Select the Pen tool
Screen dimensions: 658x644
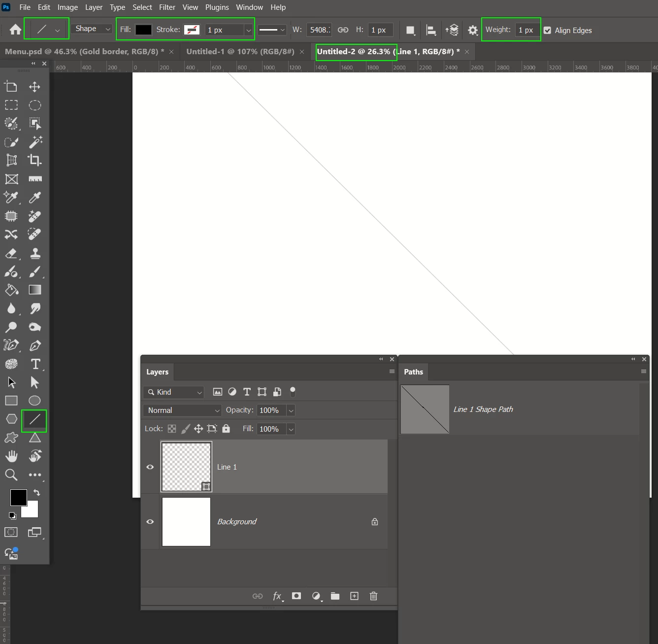(x=35, y=345)
